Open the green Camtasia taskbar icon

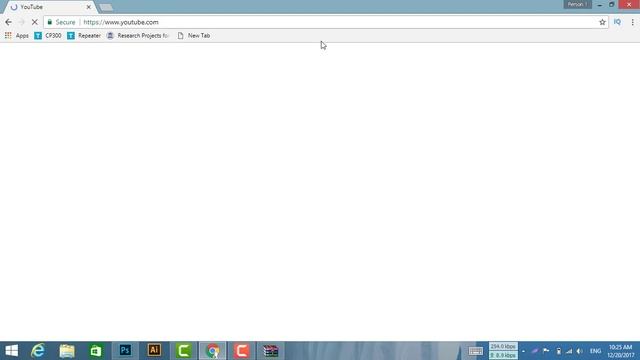[184, 351]
